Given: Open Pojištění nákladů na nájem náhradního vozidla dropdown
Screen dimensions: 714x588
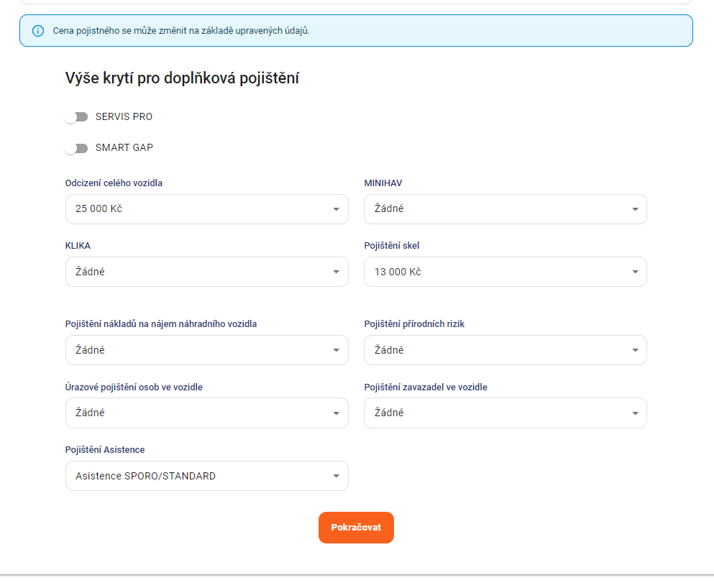Looking at the screenshot, I should 207,350.
